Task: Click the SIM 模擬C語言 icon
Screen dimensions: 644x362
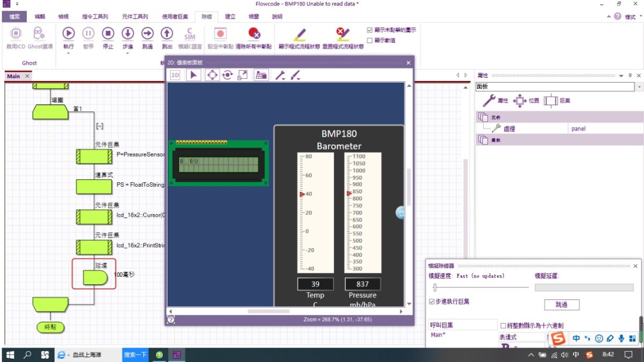Action: pyautogui.click(x=189, y=33)
